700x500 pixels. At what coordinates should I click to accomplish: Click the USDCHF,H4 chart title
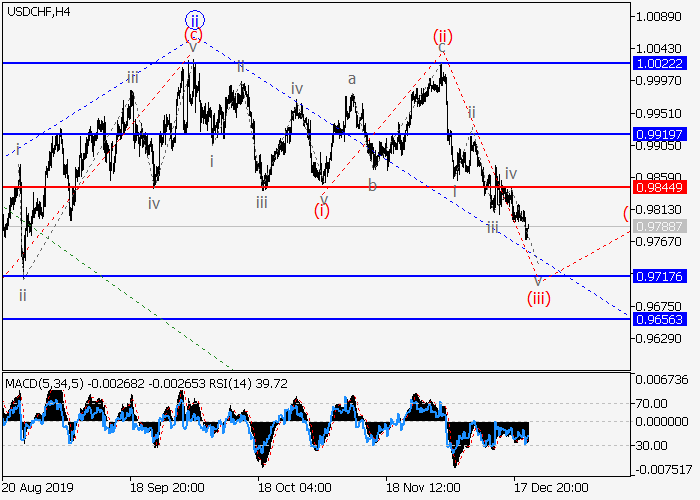pos(38,12)
